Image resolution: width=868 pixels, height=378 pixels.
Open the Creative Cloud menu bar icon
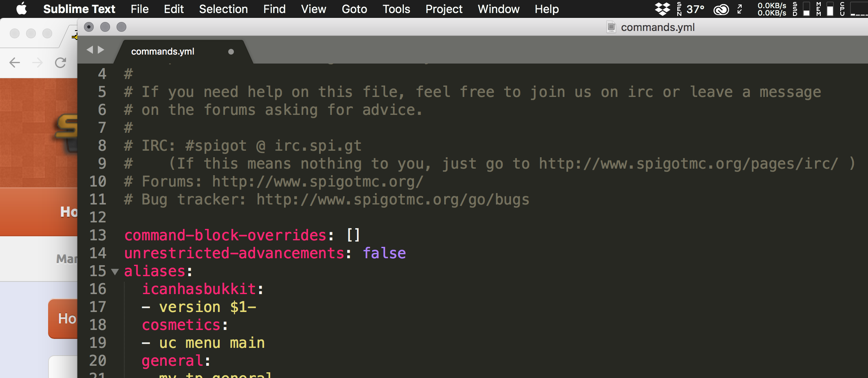pos(721,9)
